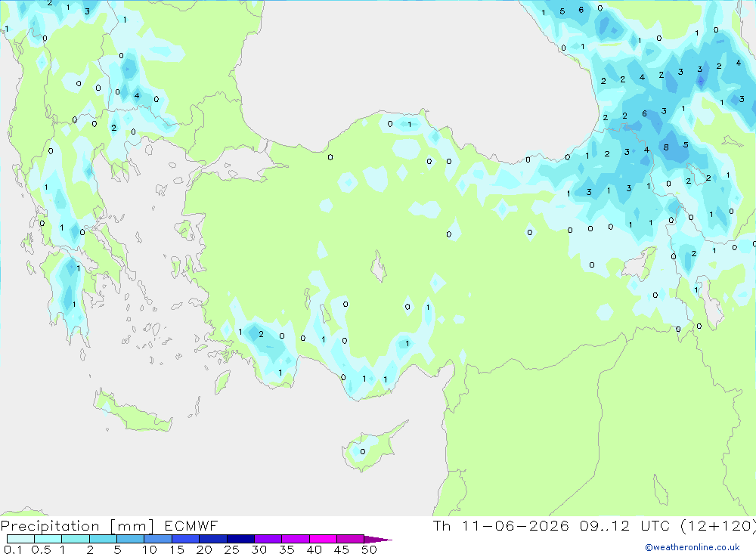
Task: Pick the 45 to 50 legend color
Action: [351, 539]
